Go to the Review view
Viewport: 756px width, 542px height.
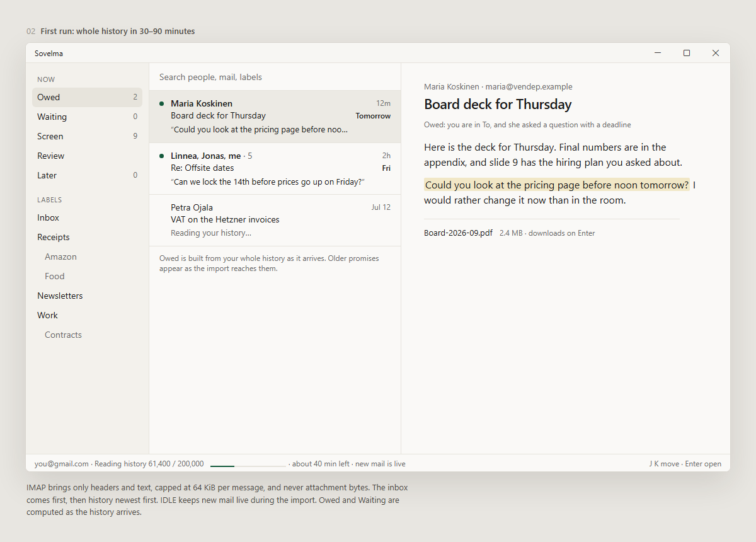[87, 156]
